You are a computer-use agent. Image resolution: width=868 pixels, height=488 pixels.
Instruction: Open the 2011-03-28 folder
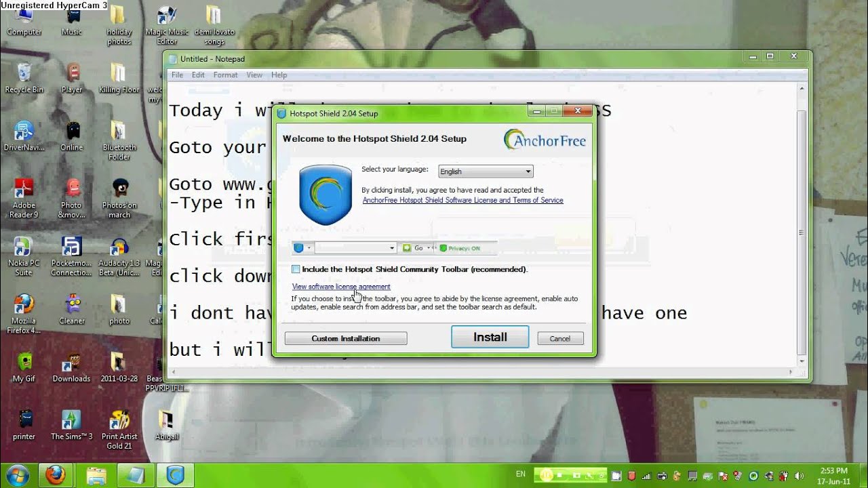point(119,367)
